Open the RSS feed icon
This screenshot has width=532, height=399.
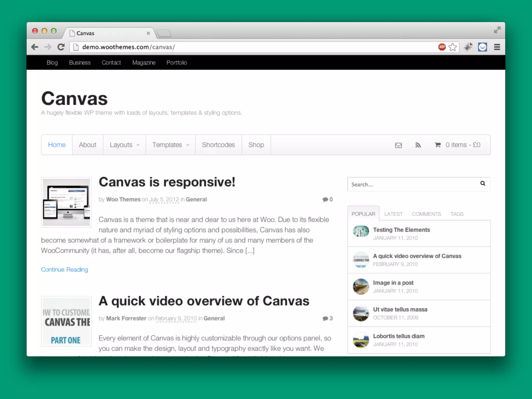click(x=418, y=145)
